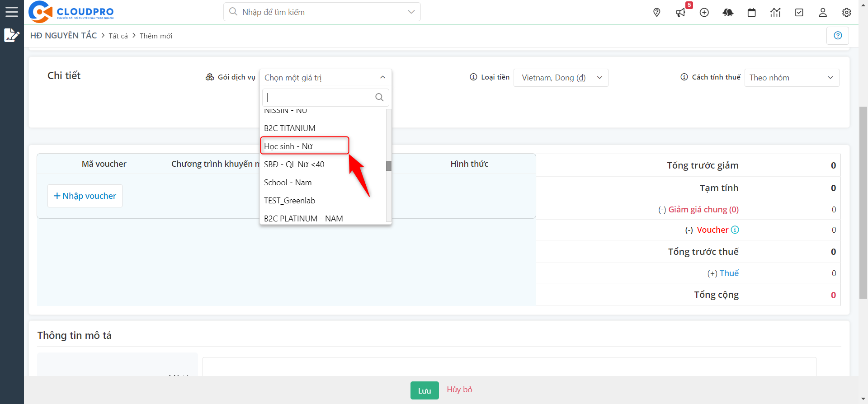Open the tasks checkbox icon
This screenshot has width=868, height=404.
[799, 12]
